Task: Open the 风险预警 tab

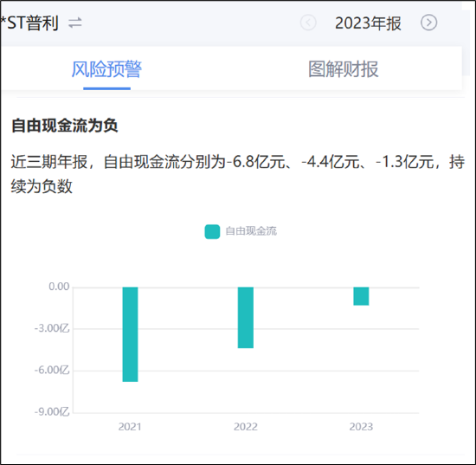Action: coord(106,69)
